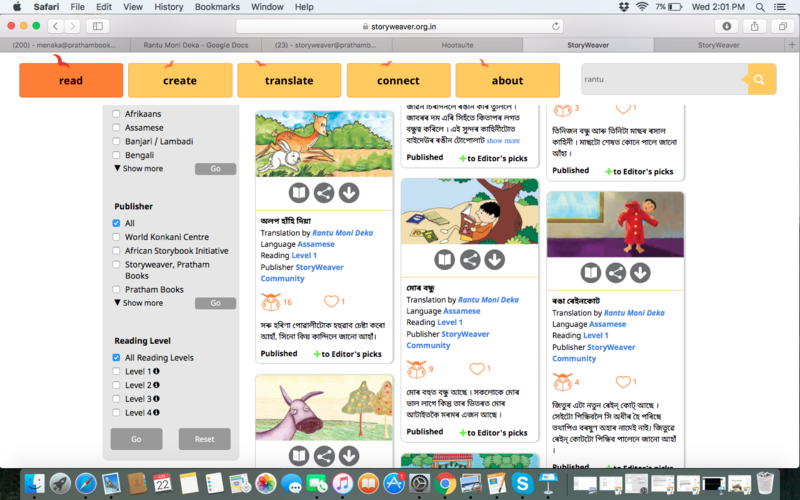Check the Assamese language filter

[x=116, y=128]
